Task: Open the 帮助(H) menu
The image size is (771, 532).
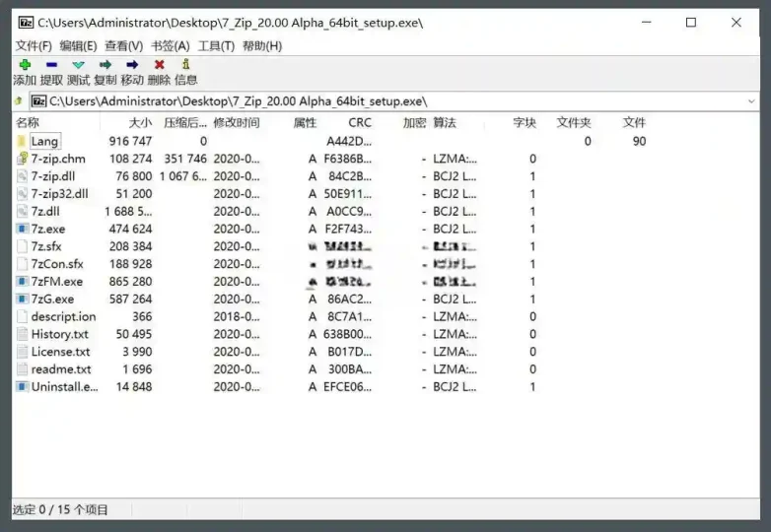Action: (x=262, y=46)
